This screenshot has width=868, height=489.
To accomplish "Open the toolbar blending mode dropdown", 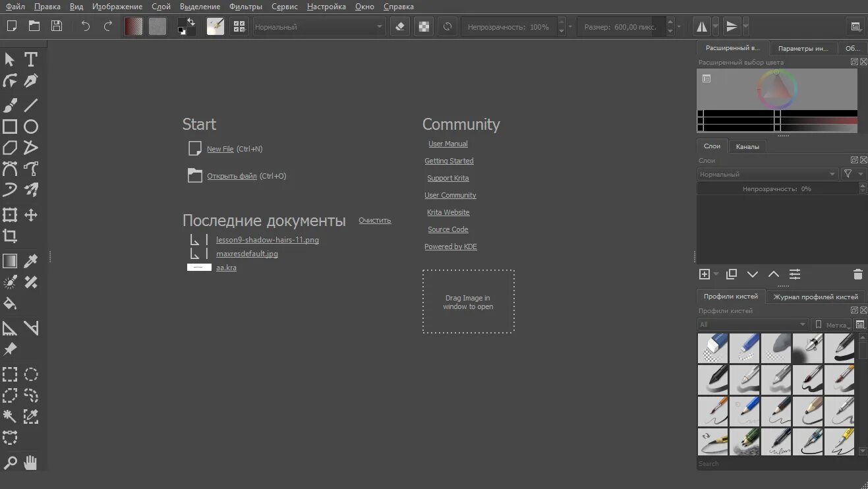I will coord(320,27).
